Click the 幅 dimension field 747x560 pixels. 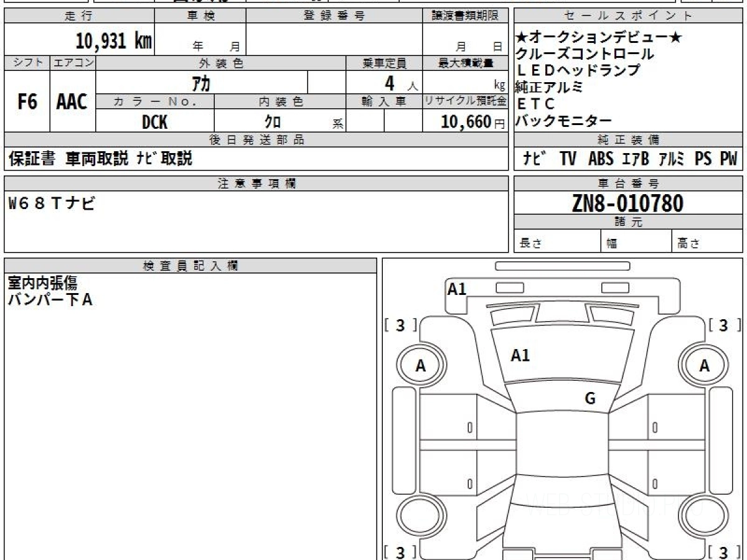(636, 241)
